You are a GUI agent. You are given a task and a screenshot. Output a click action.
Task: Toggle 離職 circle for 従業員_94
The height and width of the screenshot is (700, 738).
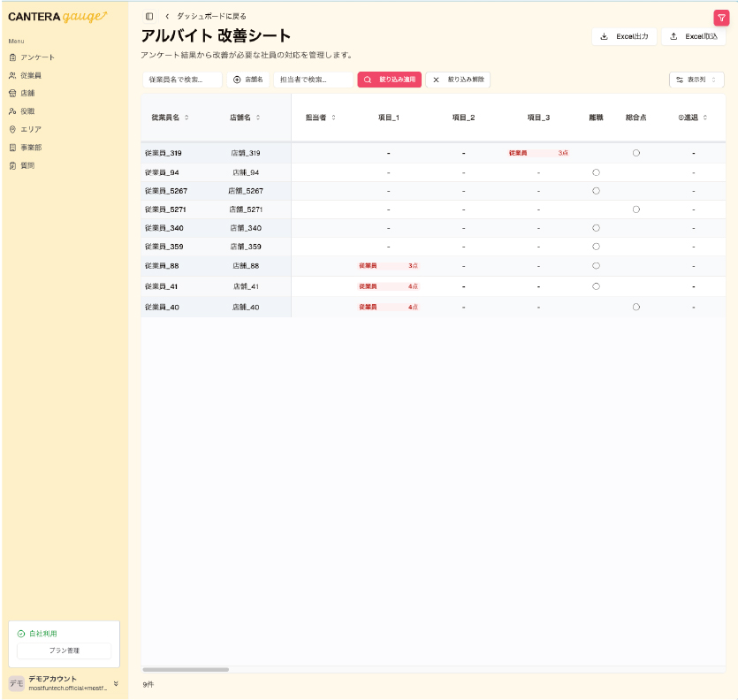pyautogui.click(x=596, y=172)
